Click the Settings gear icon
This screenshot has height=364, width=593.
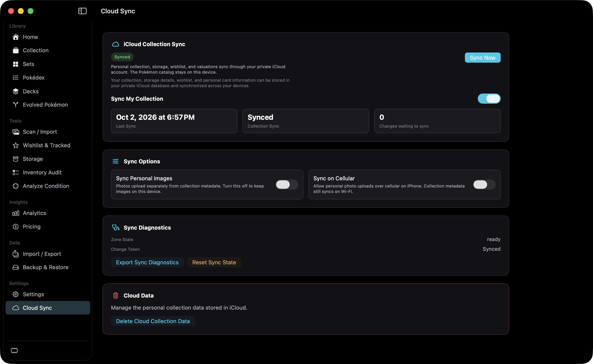(x=16, y=294)
